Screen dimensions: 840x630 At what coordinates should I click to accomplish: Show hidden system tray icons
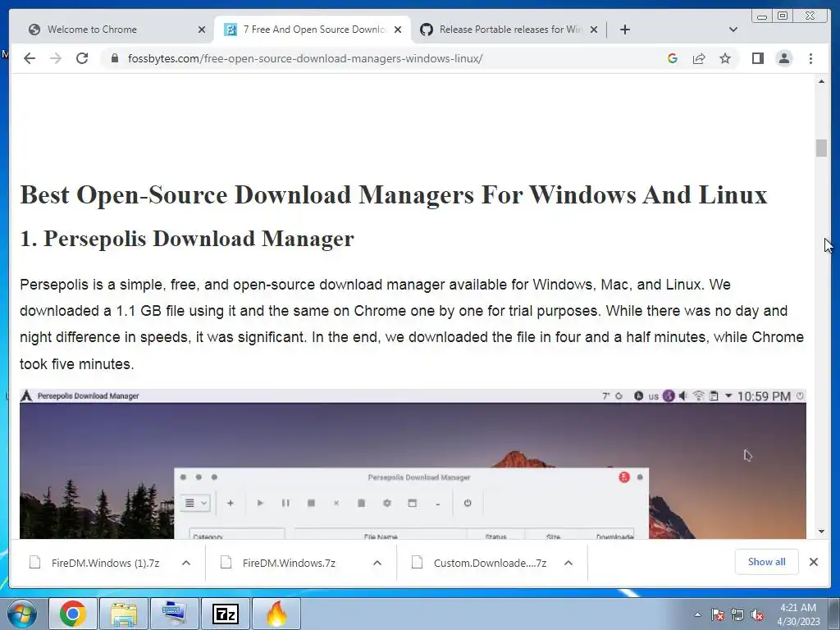point(697,614)
